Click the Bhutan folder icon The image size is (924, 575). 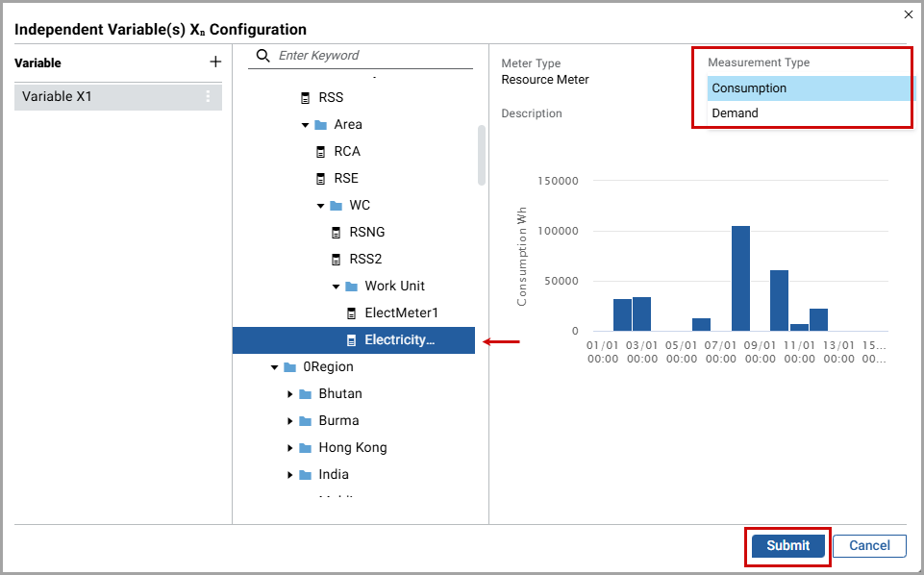tap(305, 393)
